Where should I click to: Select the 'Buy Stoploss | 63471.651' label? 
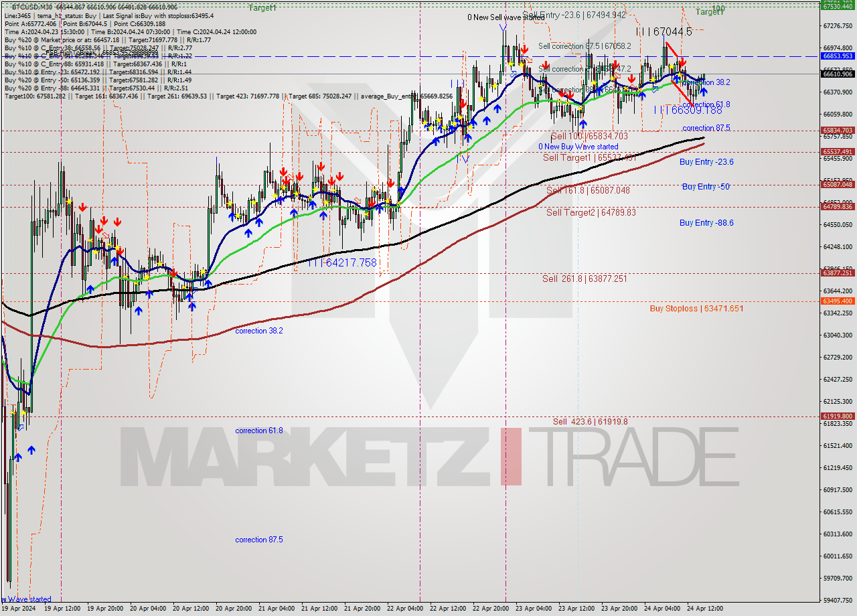coord(696,309)
